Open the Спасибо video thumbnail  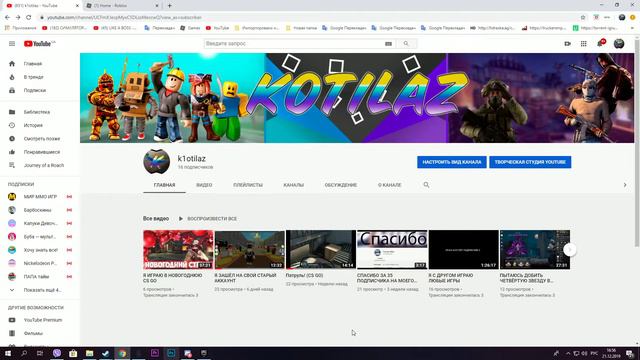click(392, 249)
